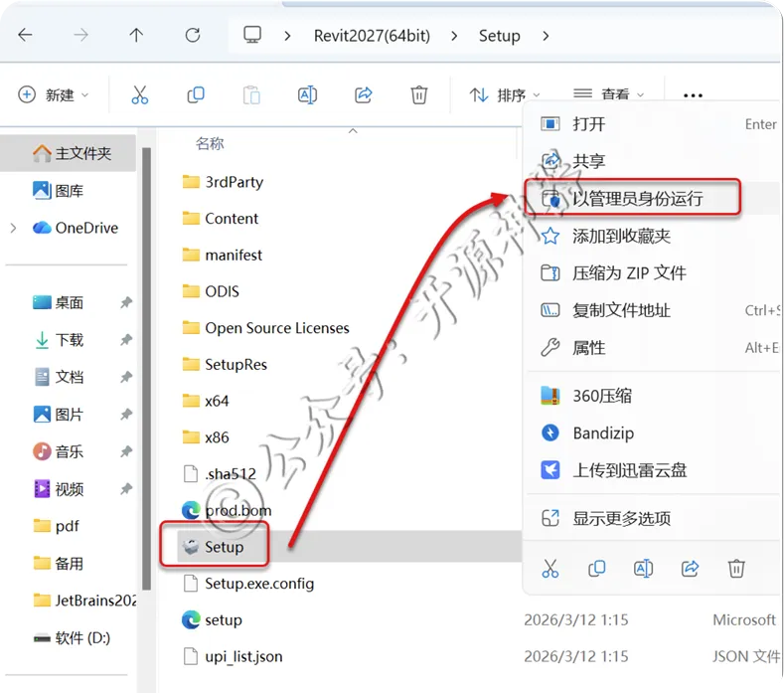Click the Cut icon in context menu footer
The width and height of the screenshot is (784, 693).
(x=550, y=569)
